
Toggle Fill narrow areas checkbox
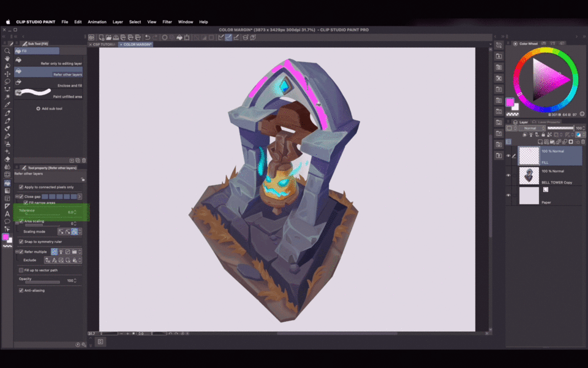(26, 203)
